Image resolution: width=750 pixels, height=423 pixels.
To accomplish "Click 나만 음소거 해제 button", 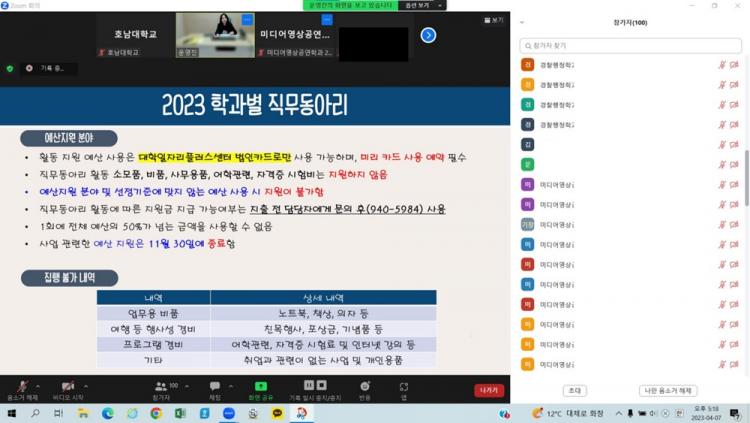I will [x=667, y=391].
